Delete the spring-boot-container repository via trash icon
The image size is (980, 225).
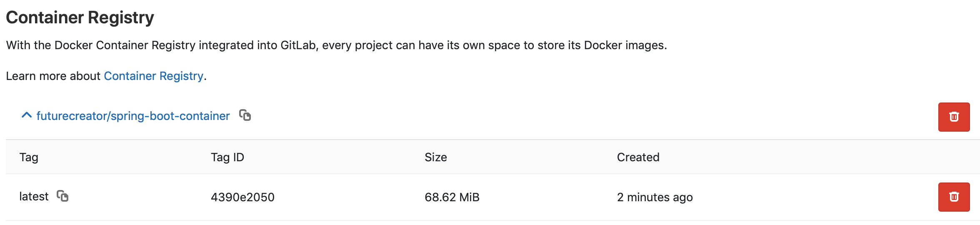(x=954, y=117)
